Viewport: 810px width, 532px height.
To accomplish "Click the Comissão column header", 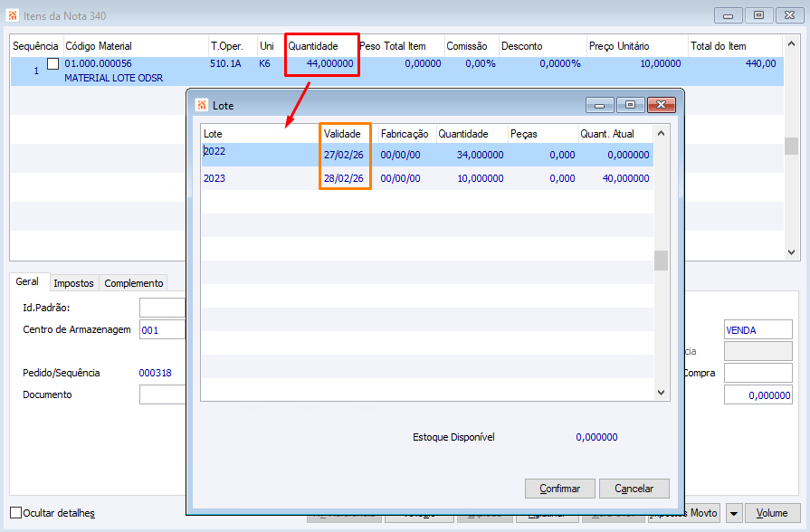I will [466, 46].
